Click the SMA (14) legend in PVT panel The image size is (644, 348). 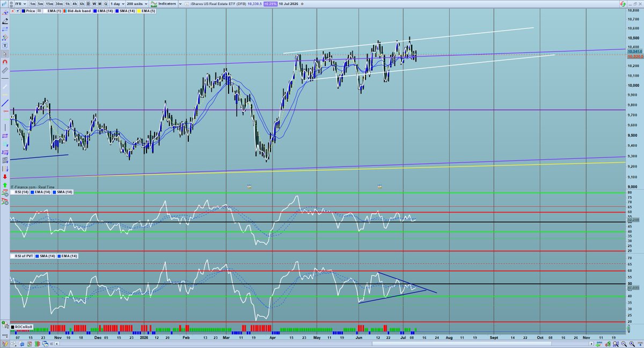[x=45, y=256]
